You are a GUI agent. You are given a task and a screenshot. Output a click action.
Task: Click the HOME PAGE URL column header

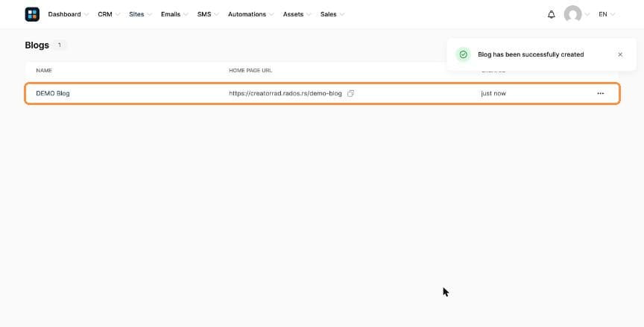click(250, 71)
